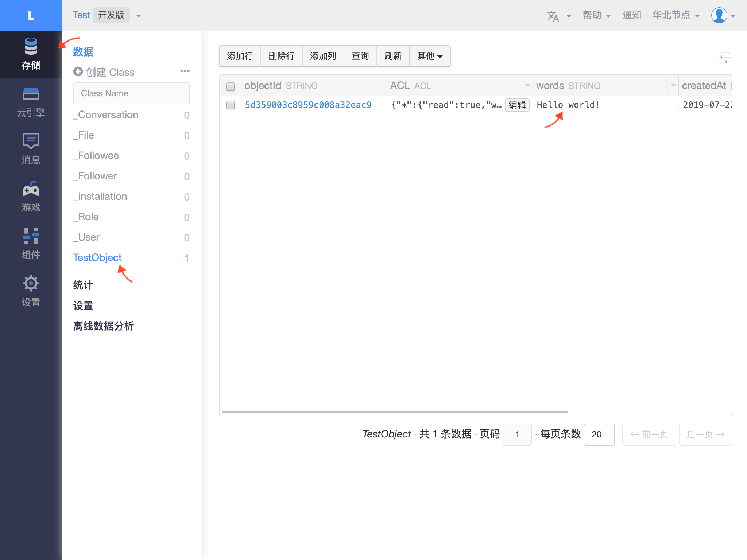Open the 离线数据分析 menu item
Viewport: 747px width, 560px height.
[103, 326]
